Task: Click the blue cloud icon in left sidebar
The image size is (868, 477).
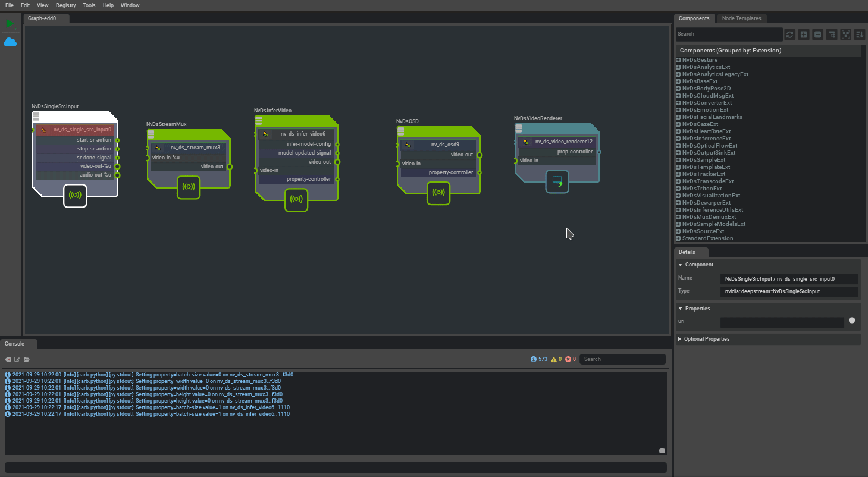Action: tap(10, 42)
